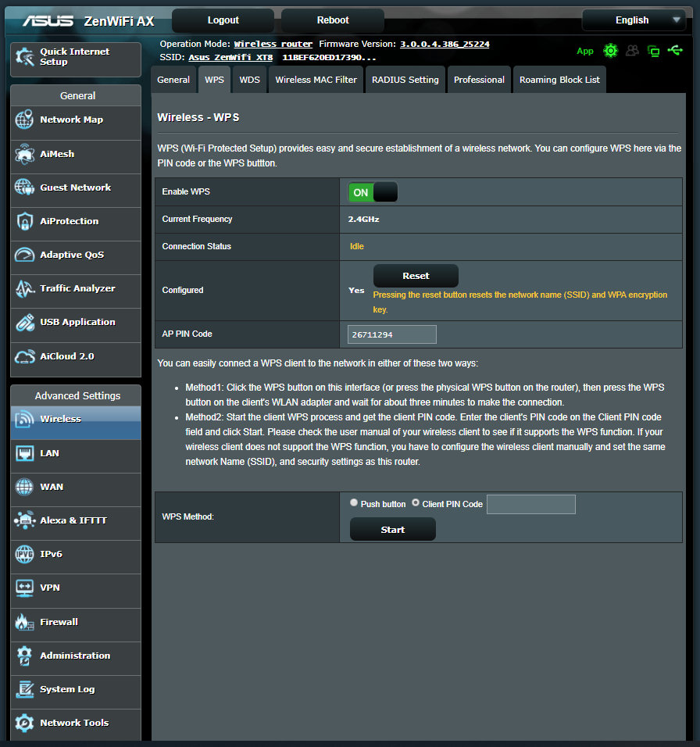700x747 pixels.
Task: Click the green network clients status icon
Action: pyautogui.click(x=654, y=51)
